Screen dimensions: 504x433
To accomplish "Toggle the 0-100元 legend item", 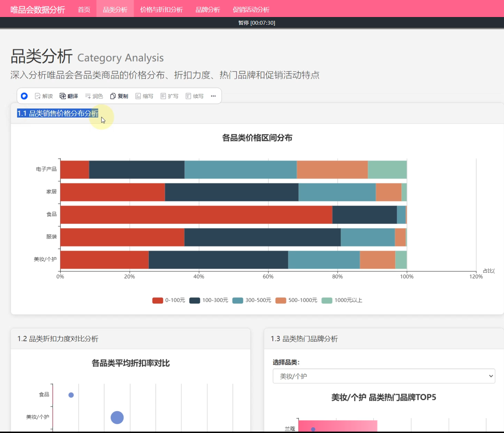I will pyautogui.click(x=169, y=300).
